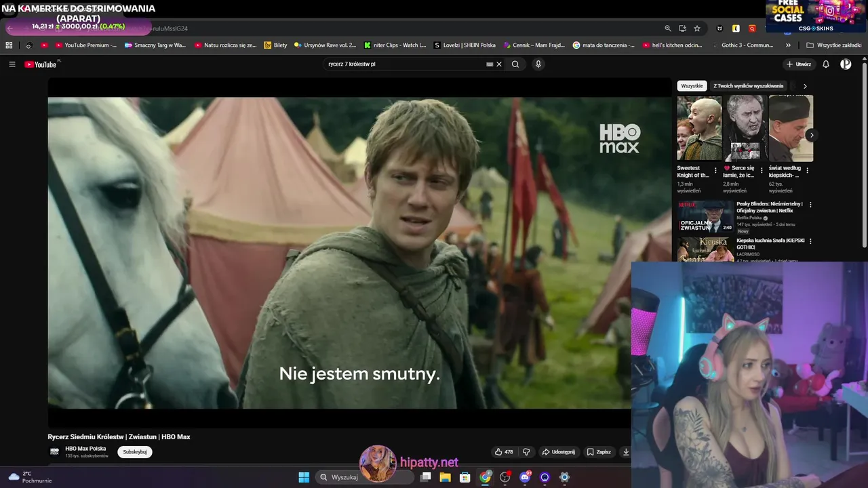
Task: Open Task View on the taskbar
Action: click(x=425, y=477)
